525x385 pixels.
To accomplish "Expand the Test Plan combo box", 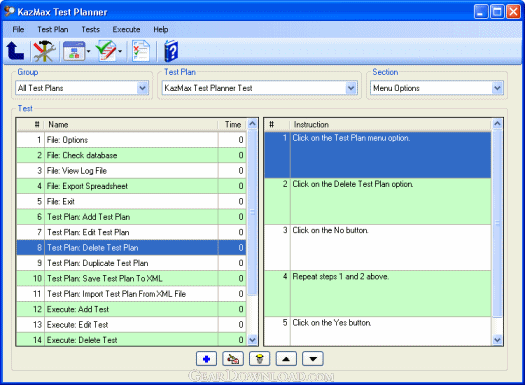I will [351, 88].
